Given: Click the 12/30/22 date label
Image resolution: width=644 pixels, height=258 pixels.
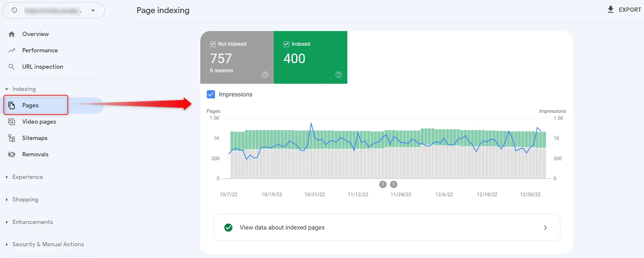Looking at the screenshot, I should tap(530, 195).
